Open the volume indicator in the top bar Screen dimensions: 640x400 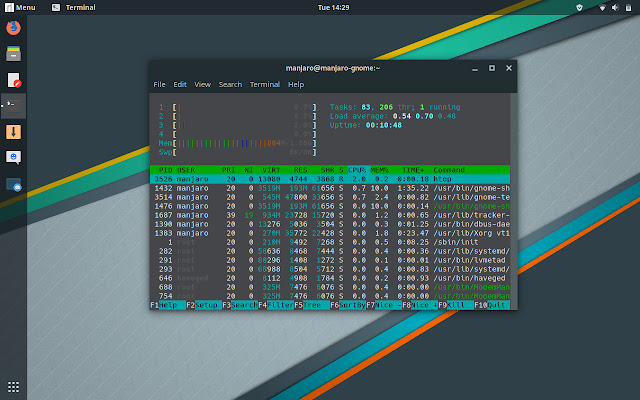tap(615, 7)
